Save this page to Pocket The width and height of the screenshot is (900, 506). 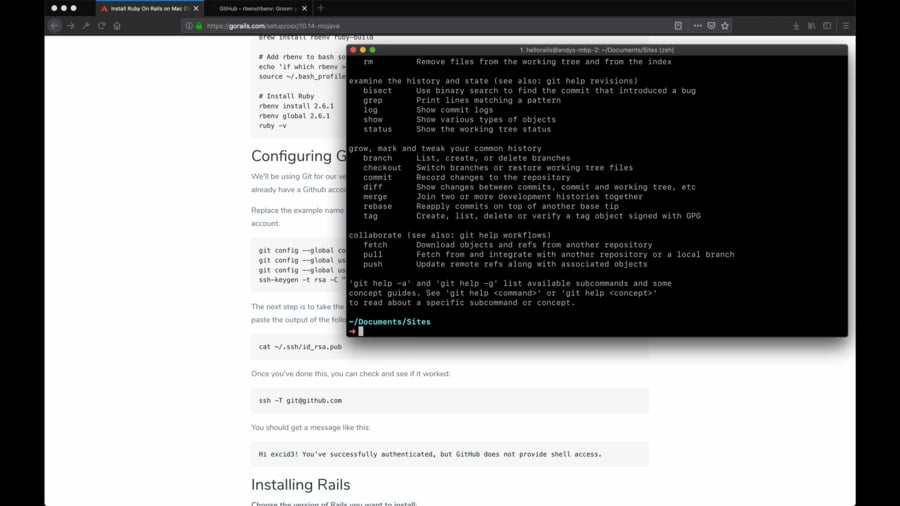(x=711, y=26)
